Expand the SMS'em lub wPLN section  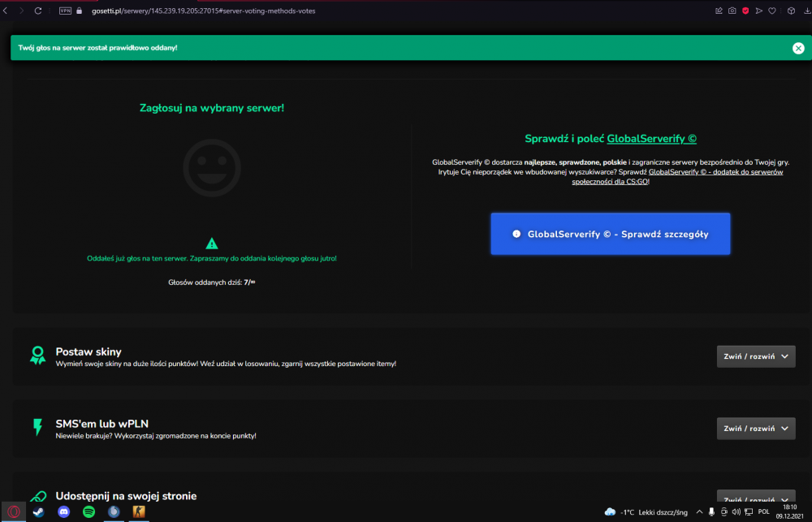pyautogui.click(x=755, y=429)
